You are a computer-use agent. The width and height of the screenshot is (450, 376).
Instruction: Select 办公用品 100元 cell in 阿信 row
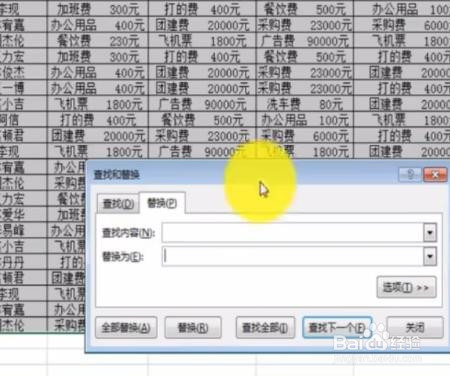pos(305,120)
